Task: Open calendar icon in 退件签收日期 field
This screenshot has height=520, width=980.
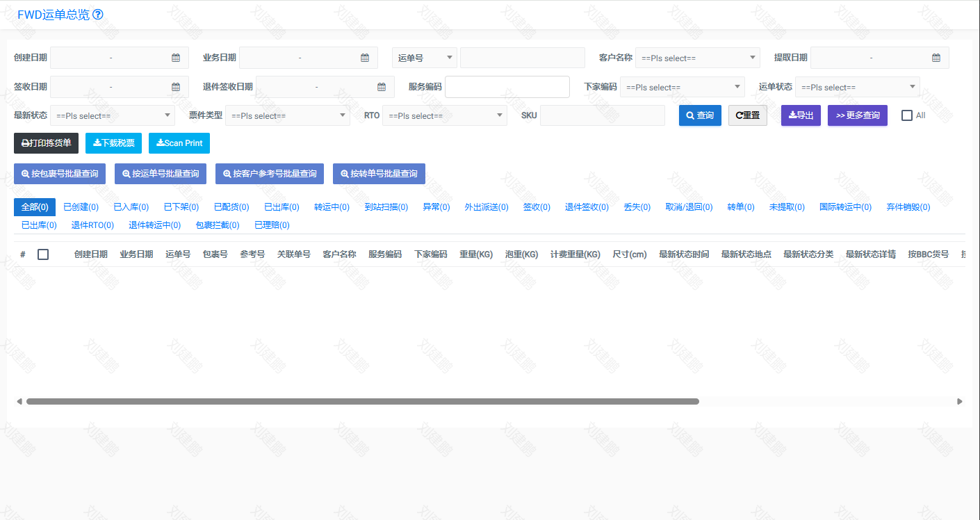Action: coord(382,87)
